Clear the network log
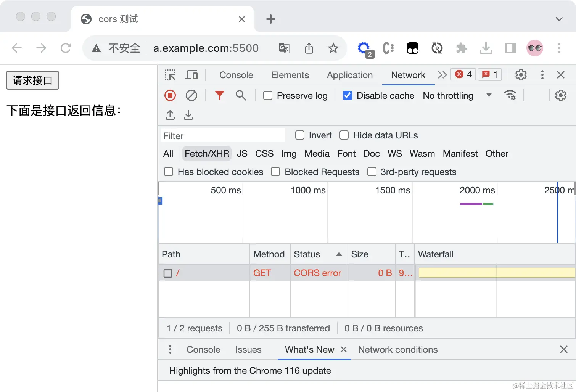This screenshot has width=576, height=392. [x=191, y=95]
